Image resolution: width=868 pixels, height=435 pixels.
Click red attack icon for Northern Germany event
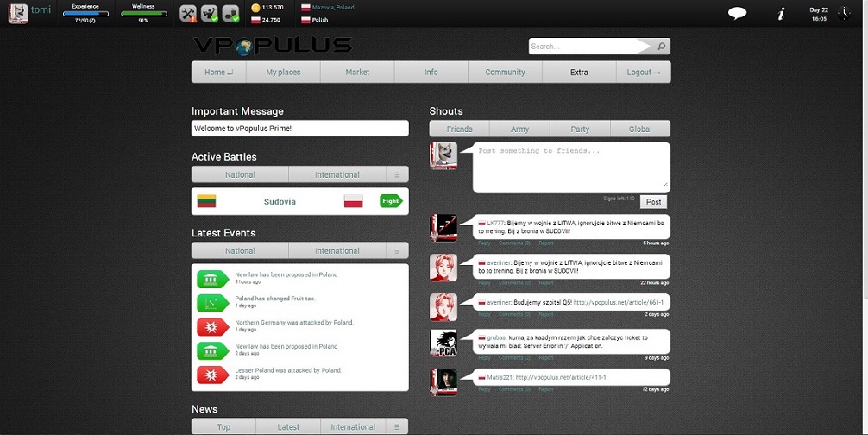[212, 326]
